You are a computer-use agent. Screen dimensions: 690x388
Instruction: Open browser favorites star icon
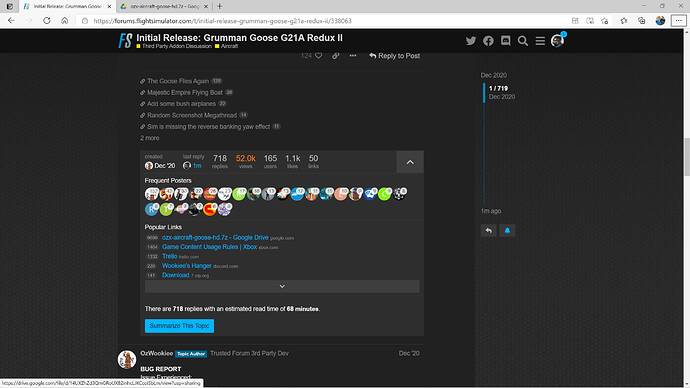coord(624,21)
